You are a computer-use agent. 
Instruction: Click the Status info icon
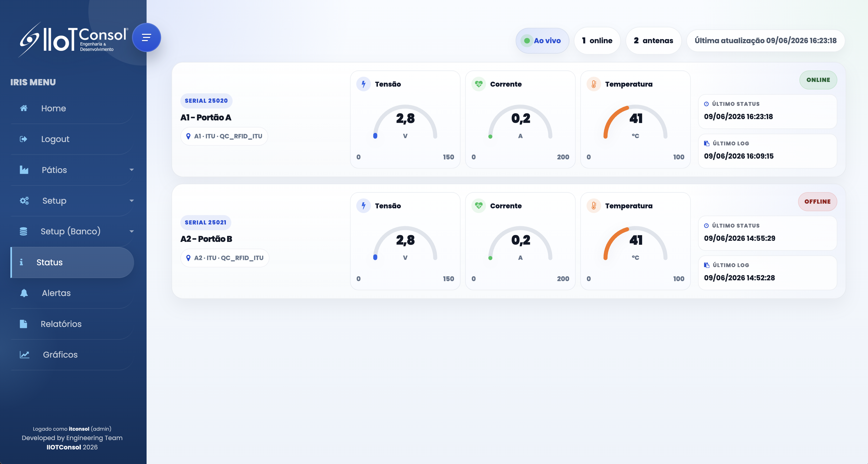21,262
